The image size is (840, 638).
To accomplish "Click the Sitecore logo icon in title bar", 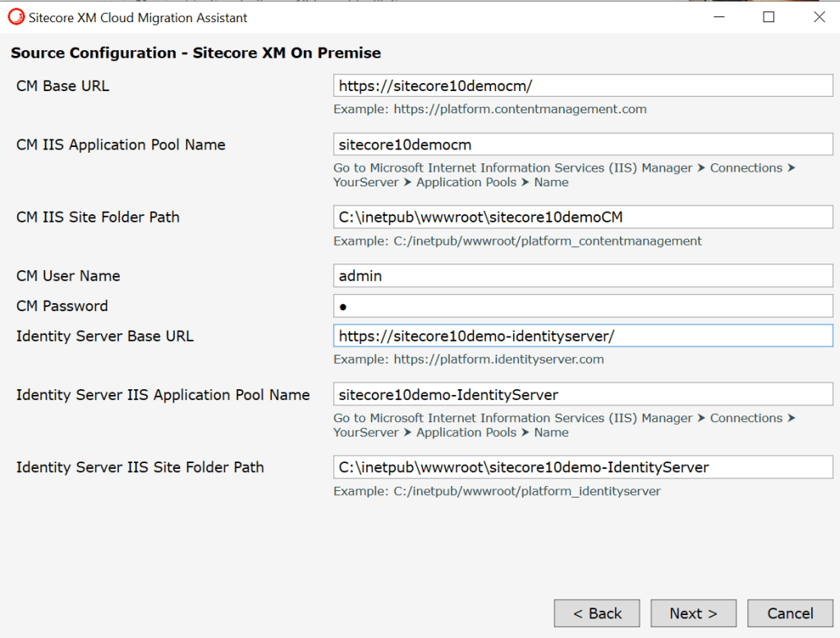I will click(x=16, y=17).
